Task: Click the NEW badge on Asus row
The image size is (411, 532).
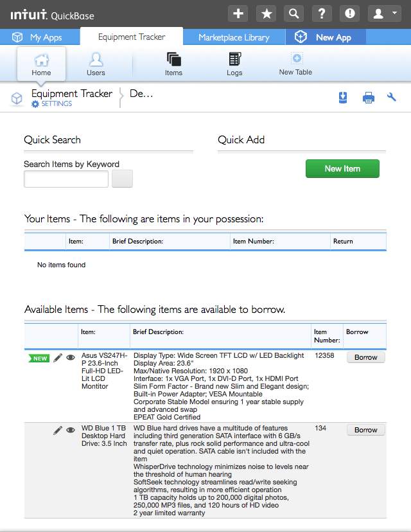Action: pyautogui.click(x=39, y=359)
